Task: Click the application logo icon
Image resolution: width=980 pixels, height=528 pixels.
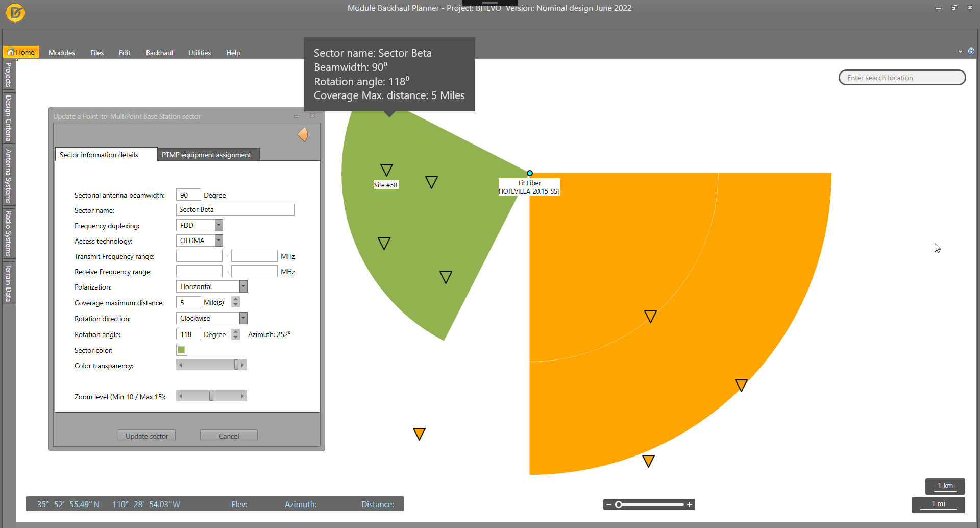Action: coord(15,13)
